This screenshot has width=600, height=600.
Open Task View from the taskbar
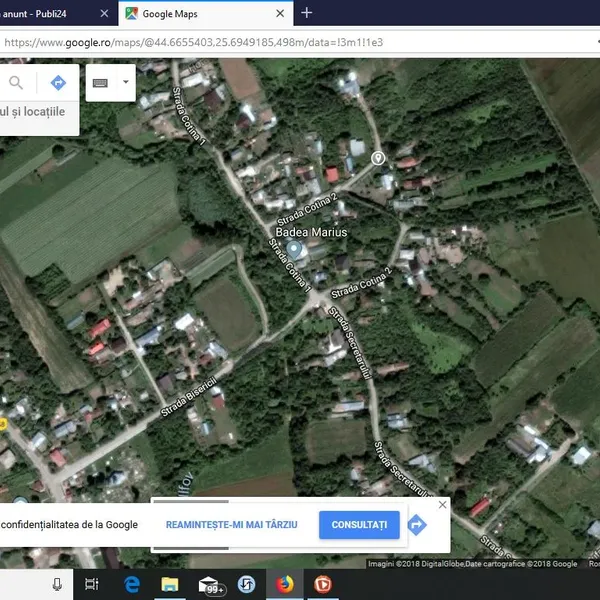(92, 584)
